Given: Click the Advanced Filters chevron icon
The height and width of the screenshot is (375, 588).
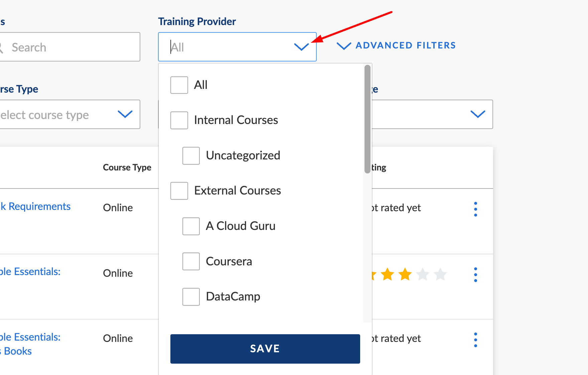Looking at the screenshot, I should pos(344,45).
